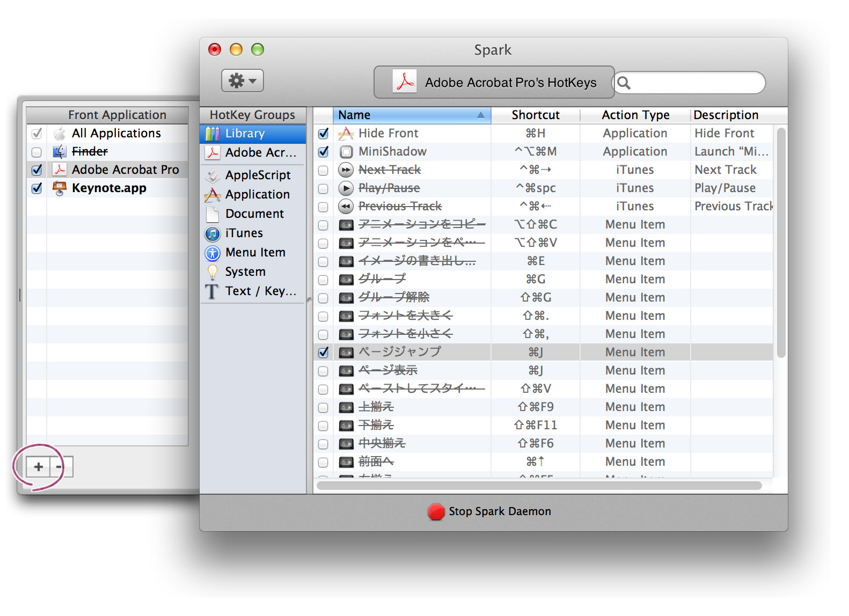Click the Adobe Acrobat Pro's HotKeys button
The width and height of the screenshot is (849, 616).
click(494, 82)
